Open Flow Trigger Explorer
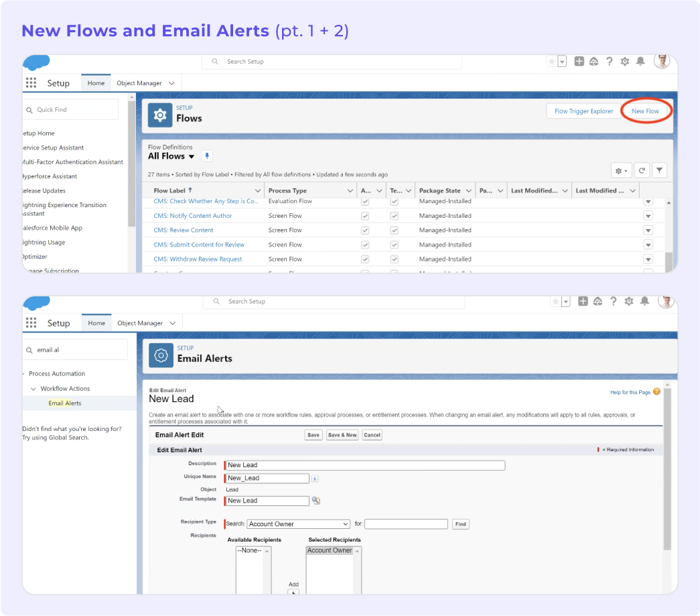Image resolution: width=700 pixels, height=616 pixels. pyautogui.click(x=584, y=111)
